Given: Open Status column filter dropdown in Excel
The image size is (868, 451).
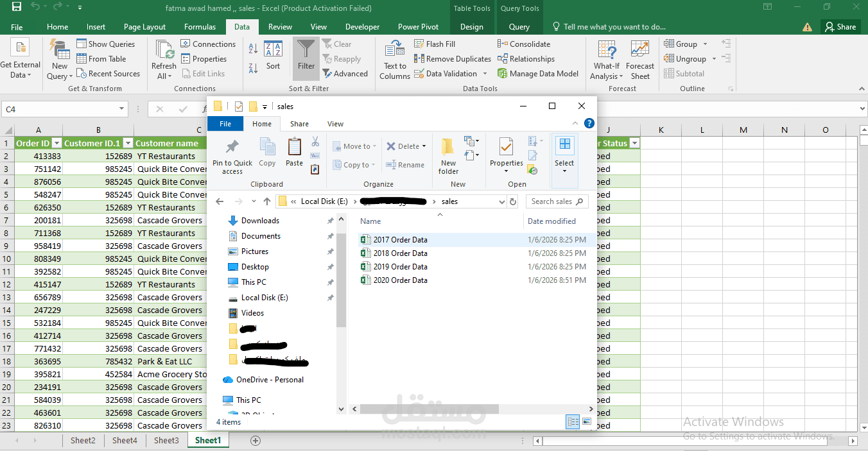Looking at the screenshot, I should click(x=634, y=143).
